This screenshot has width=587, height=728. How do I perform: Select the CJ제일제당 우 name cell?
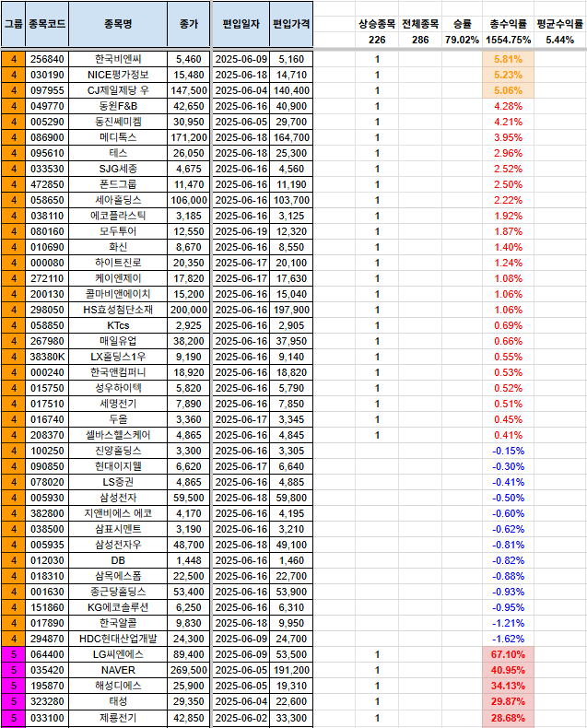pyautogui.click(x=118, y=90)
